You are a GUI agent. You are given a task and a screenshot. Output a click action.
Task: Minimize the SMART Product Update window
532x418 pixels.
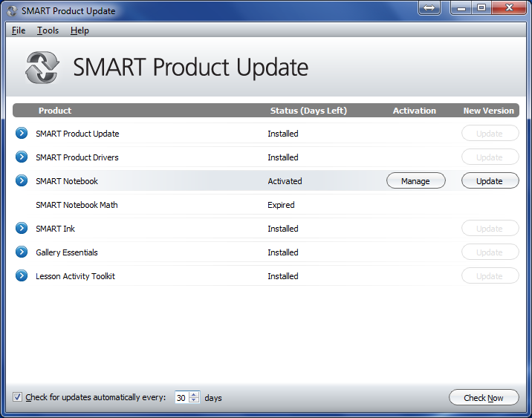coord(461,8)
